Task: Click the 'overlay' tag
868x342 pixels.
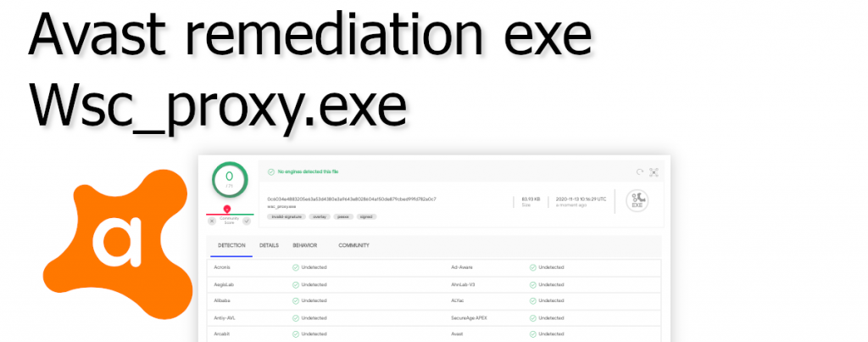Action: (x=321, y=216)
